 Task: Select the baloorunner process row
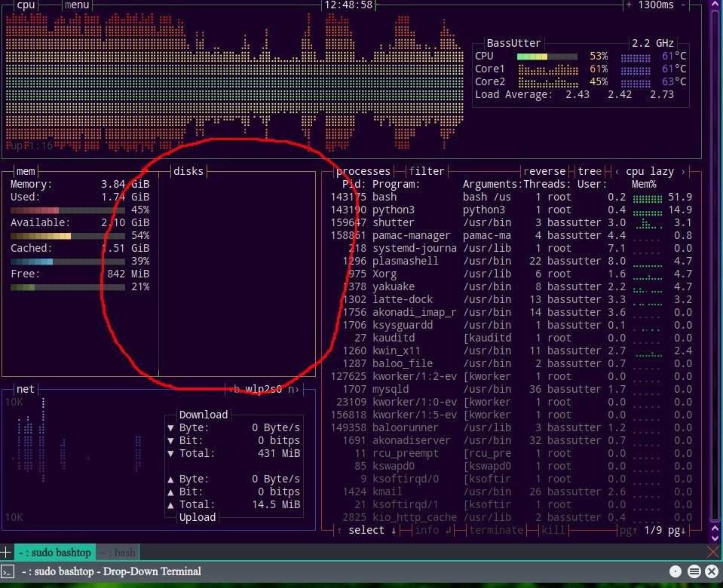coord(511,428)
